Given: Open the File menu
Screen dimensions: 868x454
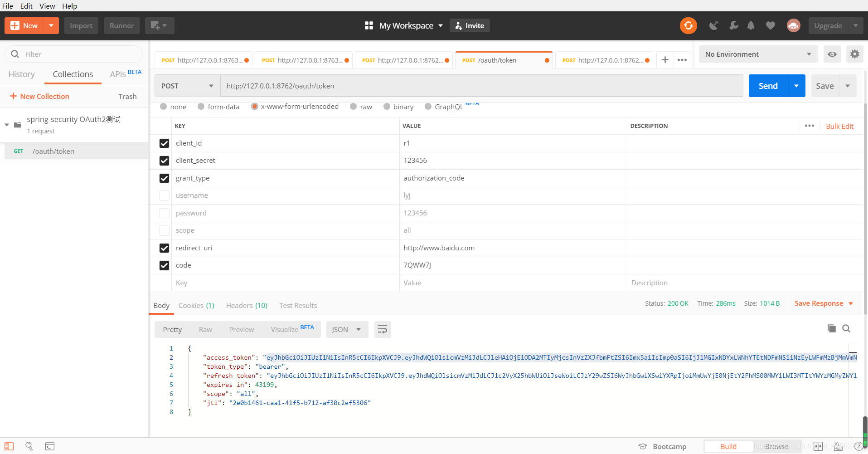Looking at the screenshot, I should [8, 6].
